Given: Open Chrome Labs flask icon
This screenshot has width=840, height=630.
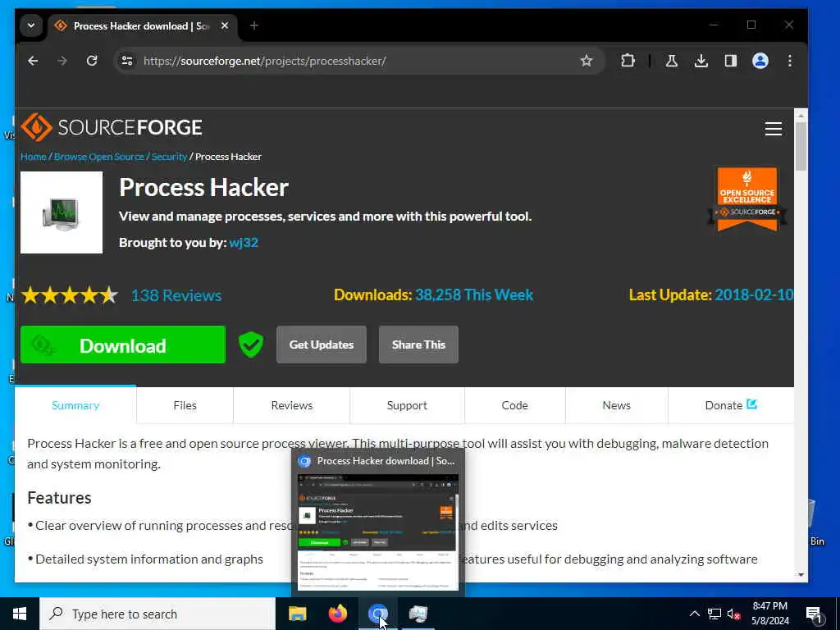Looking at the screenshot, I should pyautogui.click(x=671, y=61).
